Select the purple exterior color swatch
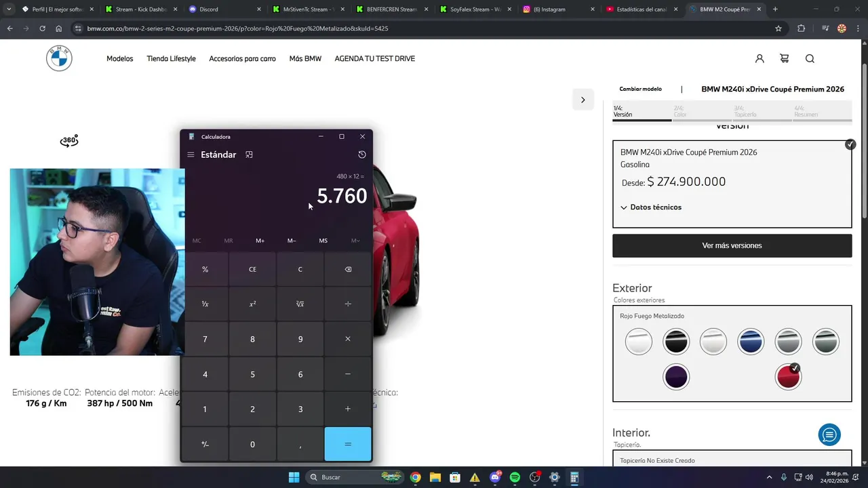The image size is (868, 488). (x=676, y=377)
